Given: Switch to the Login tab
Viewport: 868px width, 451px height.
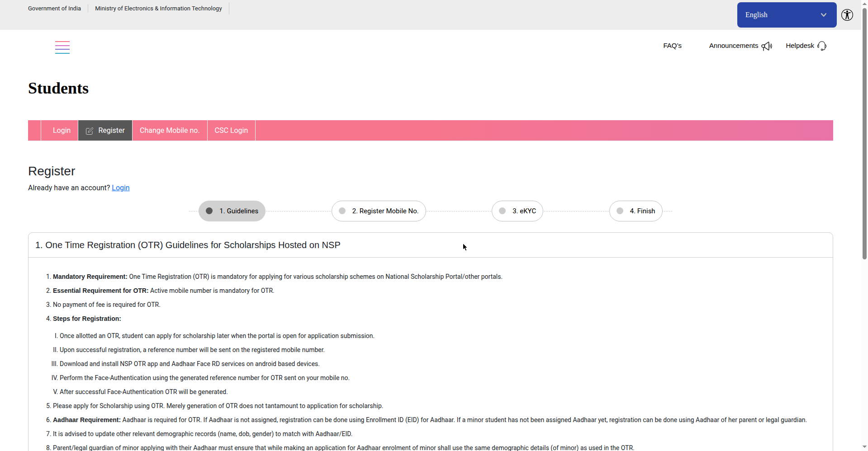Looking at the screenshot, I should [x=62, y=131].
